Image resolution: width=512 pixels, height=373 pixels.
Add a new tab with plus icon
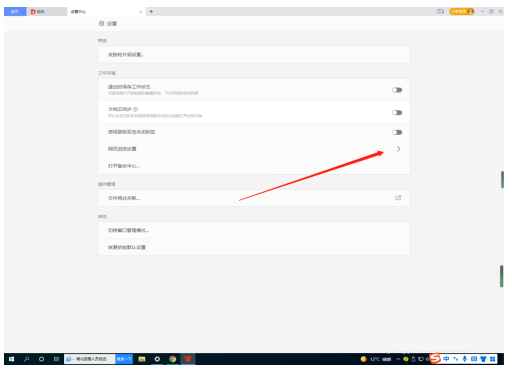pos(151,11)
